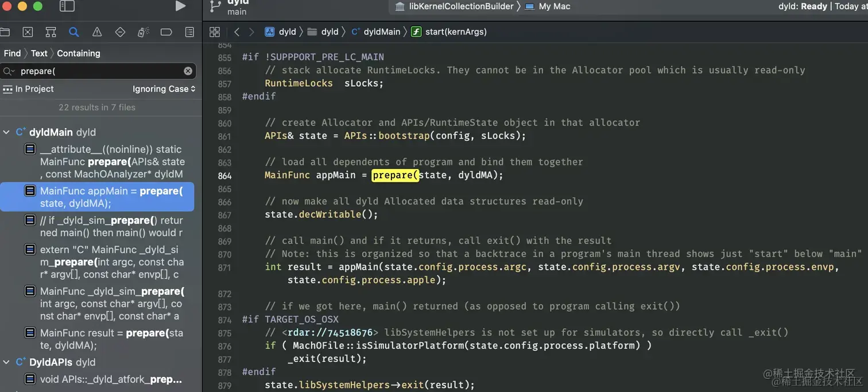Go back in editor history
This screenshot has height=392, width=868.
point(237,32)
